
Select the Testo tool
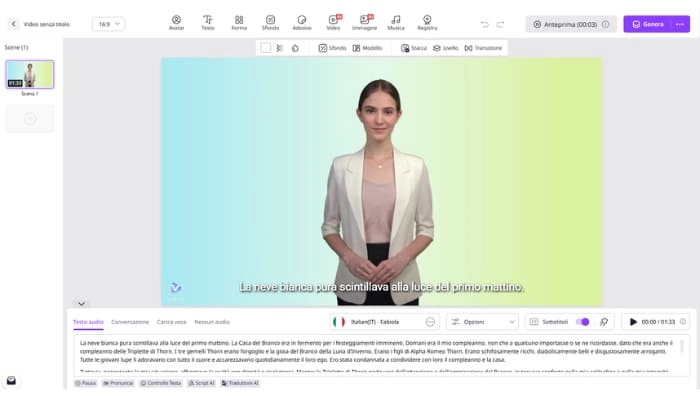click(x=208, y=23)
